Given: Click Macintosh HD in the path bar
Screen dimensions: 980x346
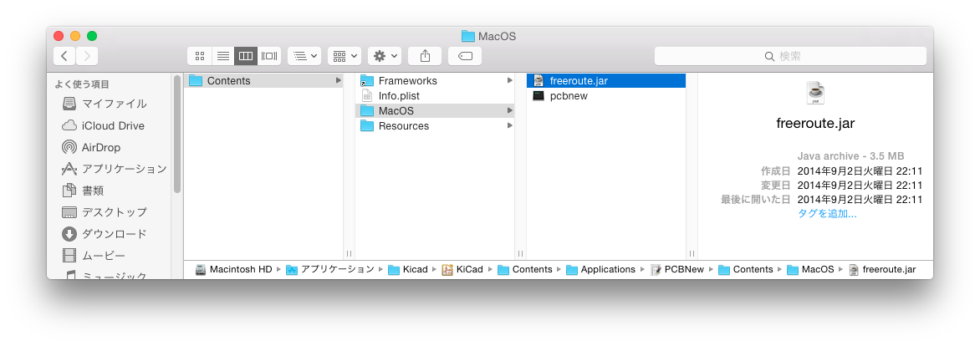Looking at the screenshot, I should (x=234, y=269).
